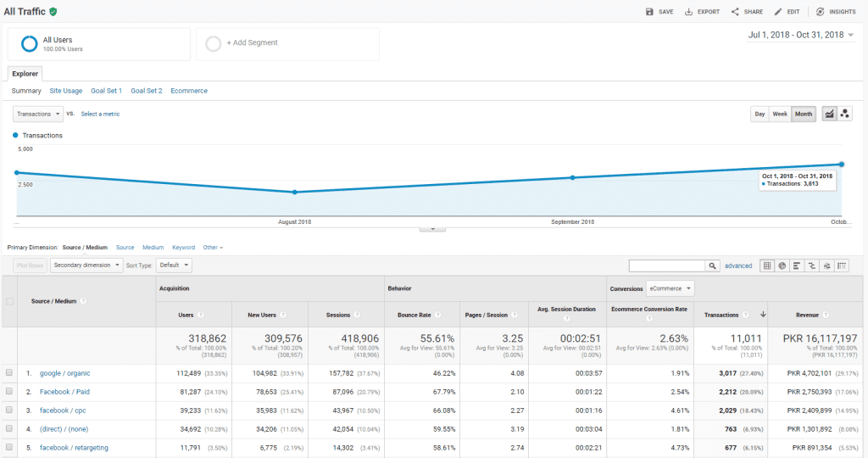Switch table to pie chart percentage view
Image resolution: width=868 pixels, height=458 pixels.
tap(782, 265)
